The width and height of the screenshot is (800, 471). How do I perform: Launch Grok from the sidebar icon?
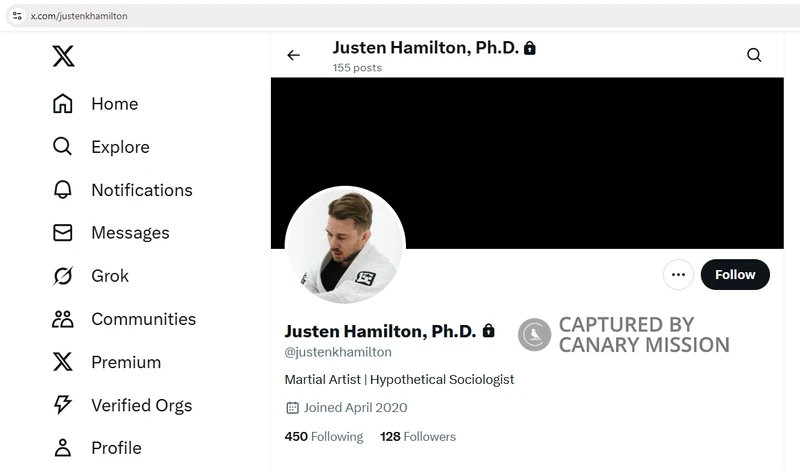click(63, 276)
